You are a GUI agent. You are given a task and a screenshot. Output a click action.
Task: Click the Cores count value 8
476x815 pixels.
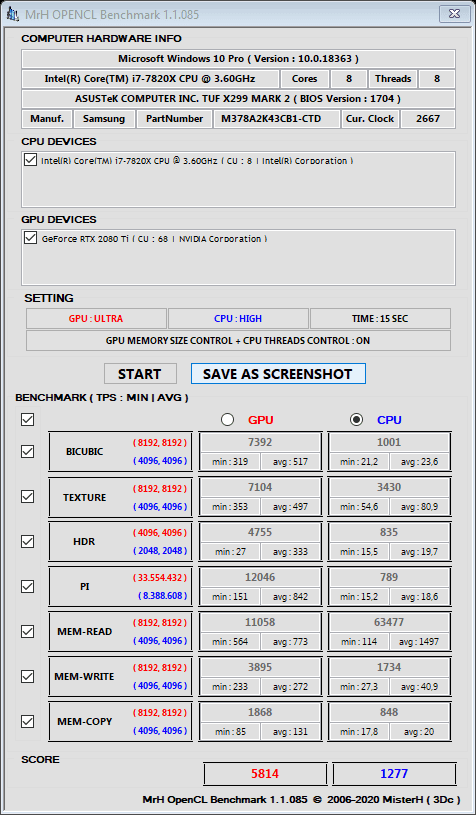349,79
